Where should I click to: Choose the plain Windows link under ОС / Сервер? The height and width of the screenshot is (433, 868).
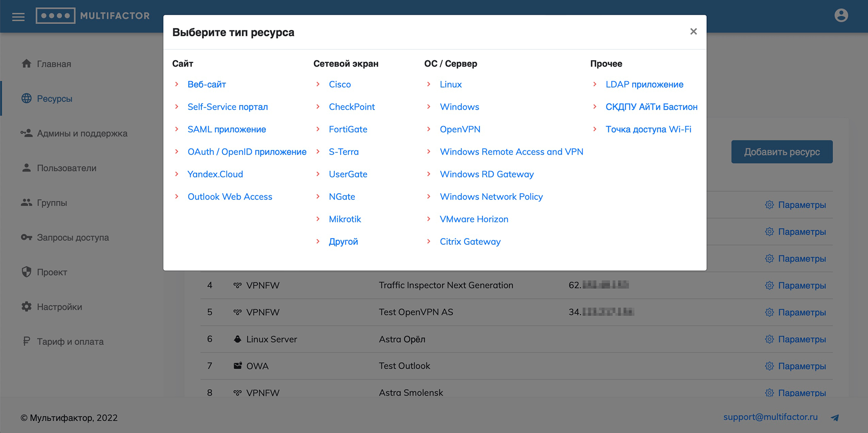coord(459,107)
